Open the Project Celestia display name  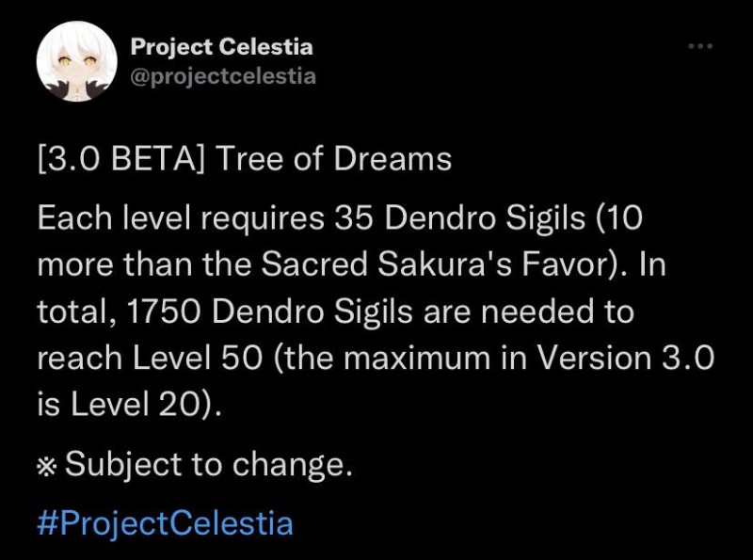click(221, 46)
